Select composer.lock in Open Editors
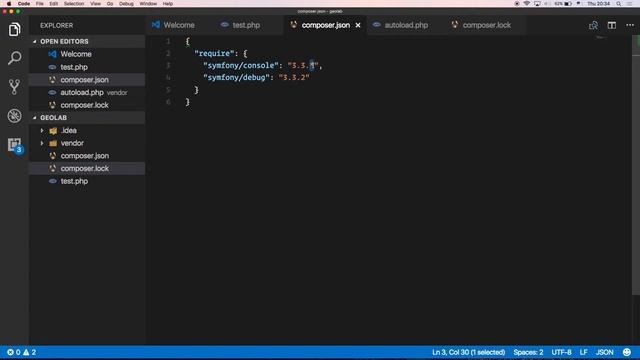Screen dimensions: 640x360 [87, 105]
